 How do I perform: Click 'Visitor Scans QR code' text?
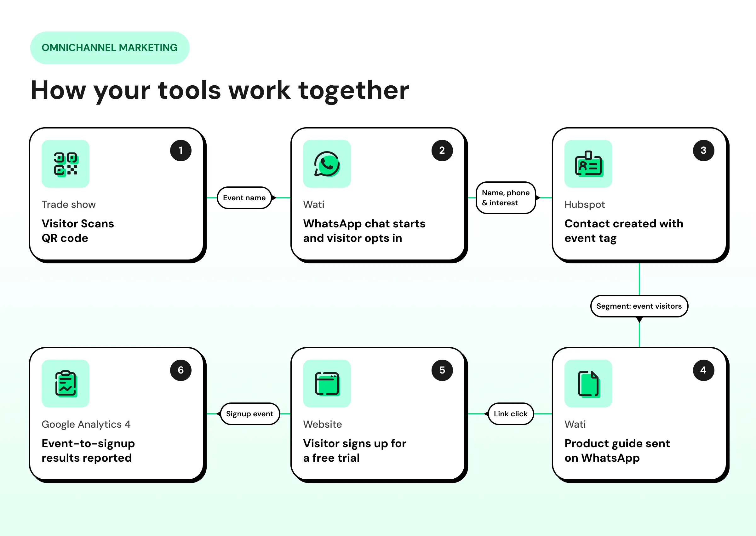point(78,231)
